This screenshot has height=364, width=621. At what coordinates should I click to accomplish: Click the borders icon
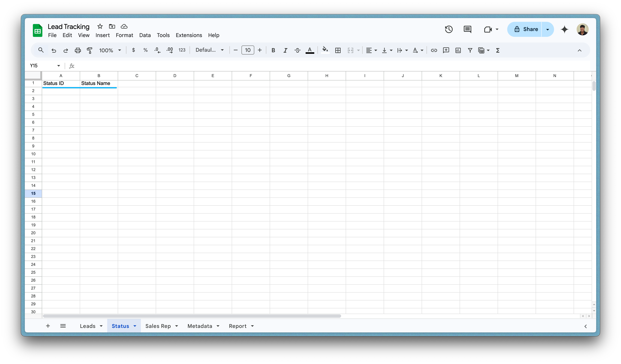(x=338, y=51)
